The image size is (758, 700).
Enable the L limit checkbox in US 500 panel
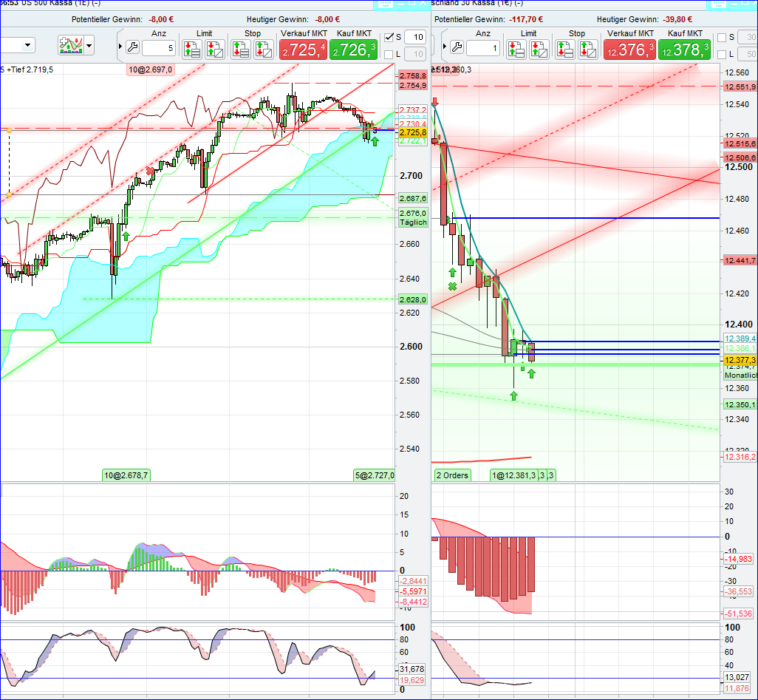point(388,54)
